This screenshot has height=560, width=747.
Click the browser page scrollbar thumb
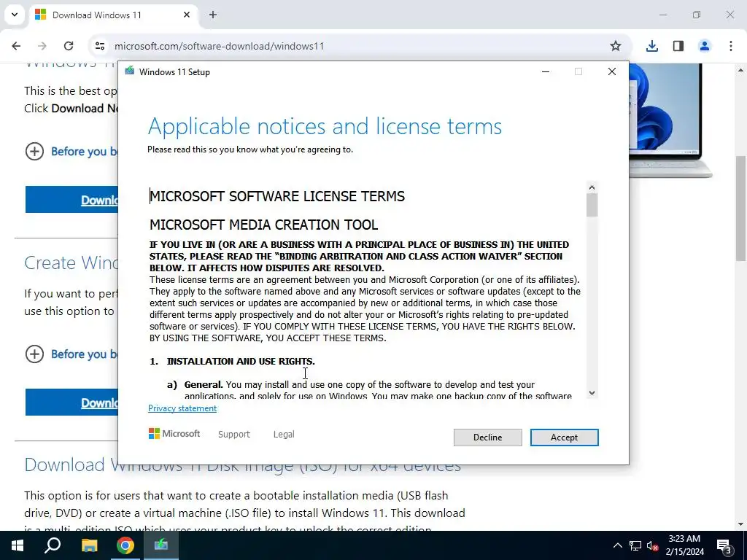click(x=740, y=208)
